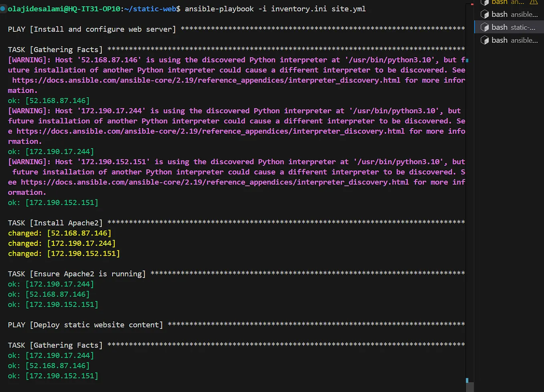Switch to the bash static- terminal tab
Screen dimensions: 544x392
click(x=509, y=27)
